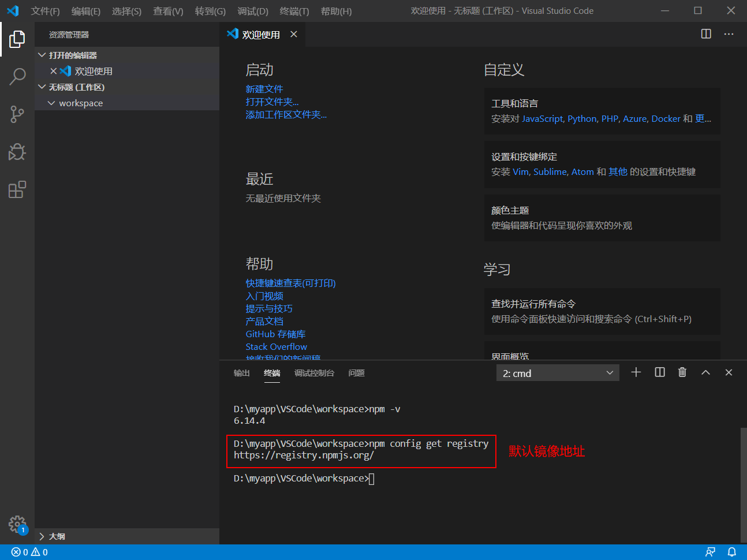The height and width of the screenshot is (560, 747).
Task: Open the 文件(F) menu
Action: [45, 11]
